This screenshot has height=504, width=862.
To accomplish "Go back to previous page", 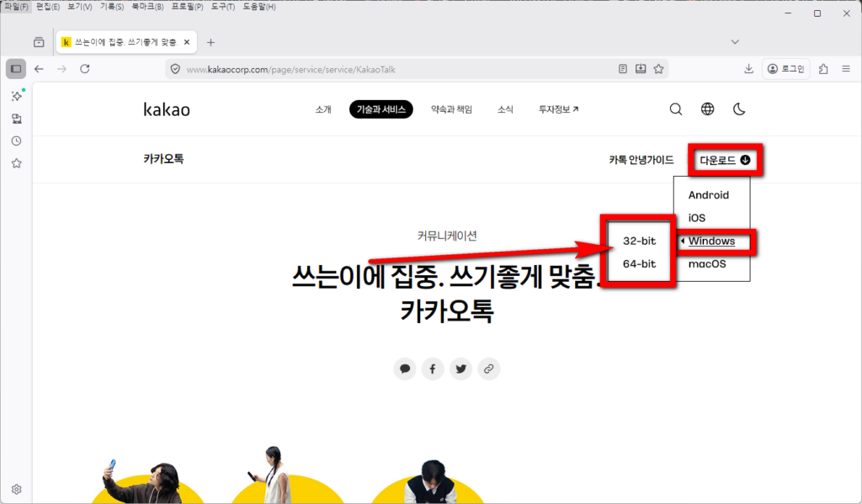I will point(39,69).
